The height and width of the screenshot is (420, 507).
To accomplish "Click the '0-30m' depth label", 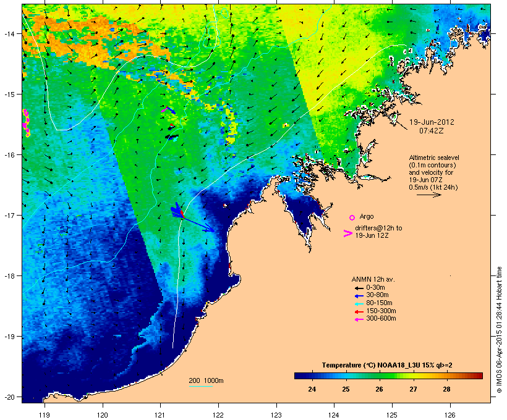I will click(x=375, y=288).
